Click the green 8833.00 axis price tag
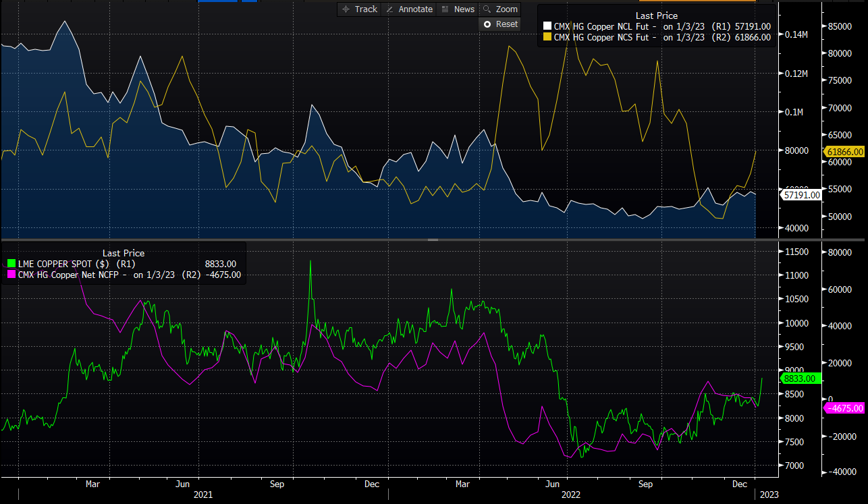868x504 pixels. (x=801, y=379)
